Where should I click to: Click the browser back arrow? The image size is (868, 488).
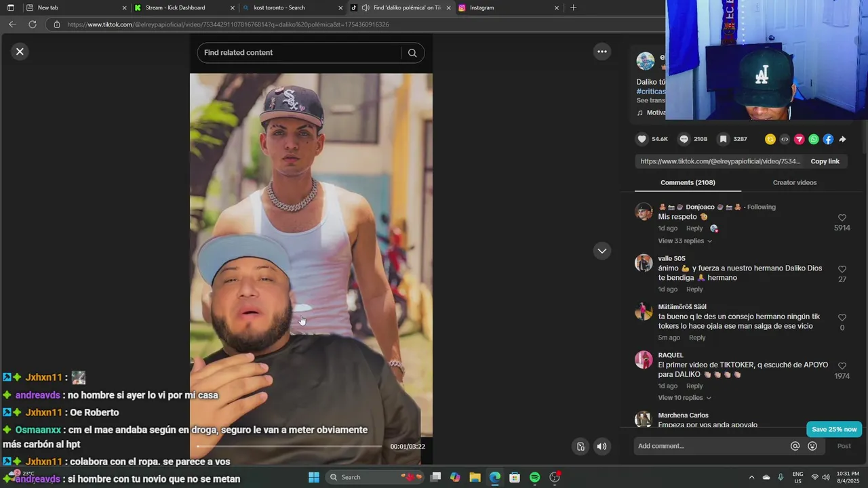point(12,24)
